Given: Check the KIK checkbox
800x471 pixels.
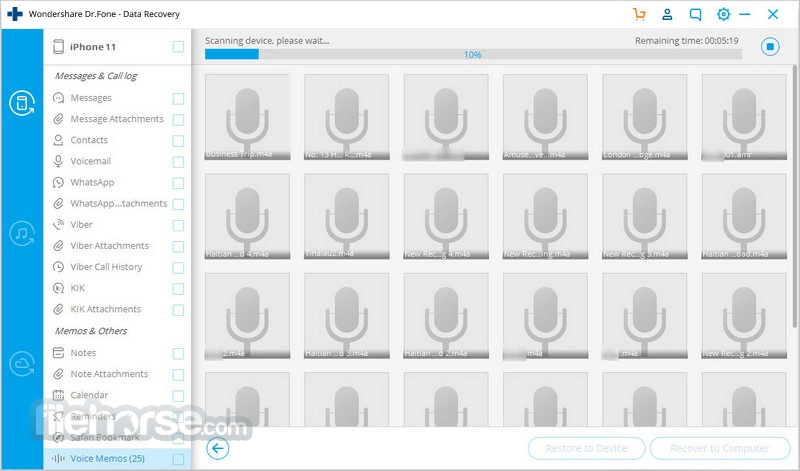Looking at the screenshot, I should [x=178, y=289].
